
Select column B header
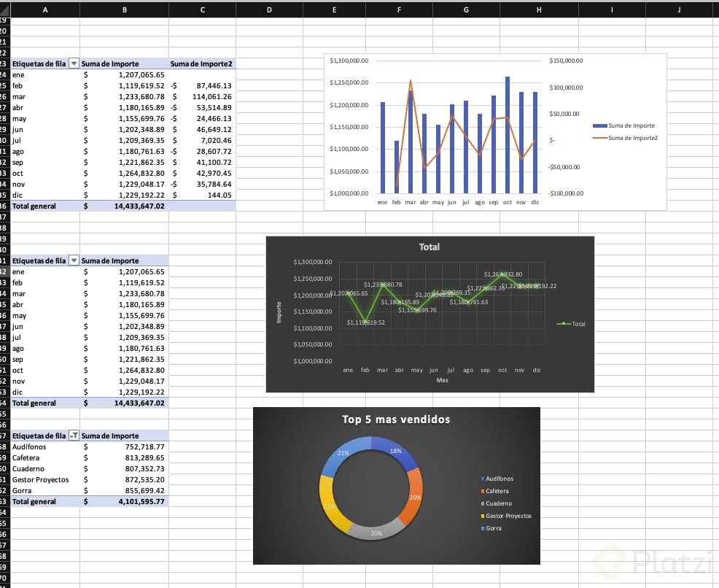click(124, 9)
